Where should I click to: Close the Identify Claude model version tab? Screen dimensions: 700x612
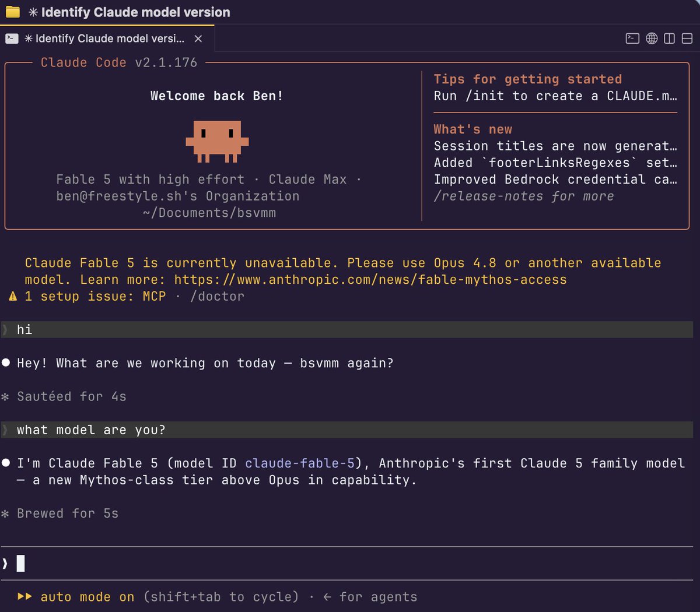click(x=198, y=38)
